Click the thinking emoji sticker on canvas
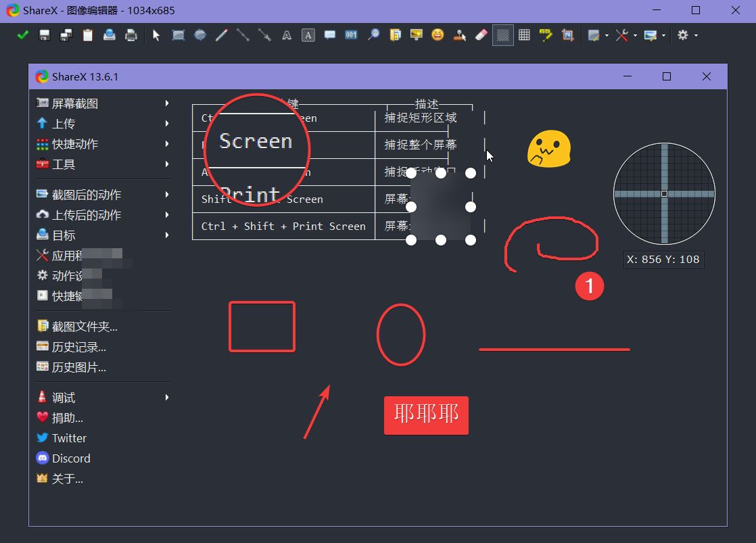The height and width of the screenshot is (543, 756). pyautogui.click(x=548, y=149)
